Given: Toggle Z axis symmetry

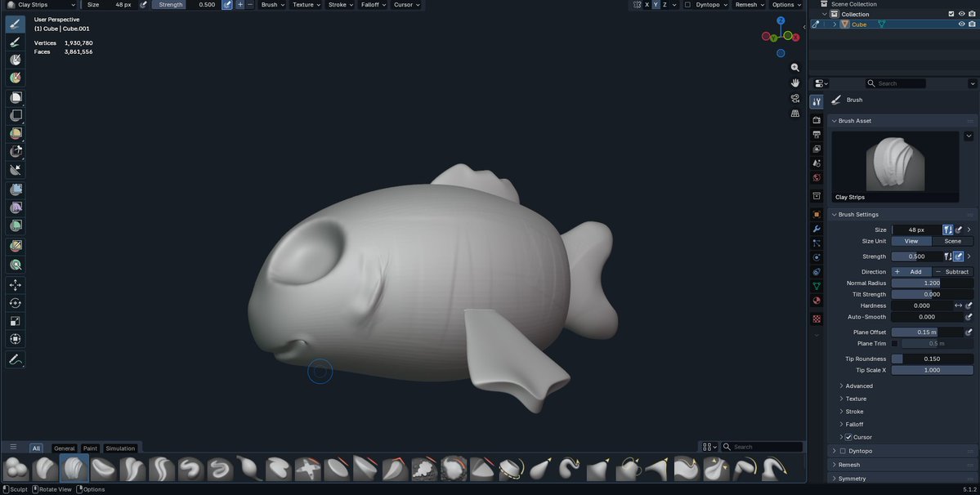Looking at the screenshot, I should point(665,4).
